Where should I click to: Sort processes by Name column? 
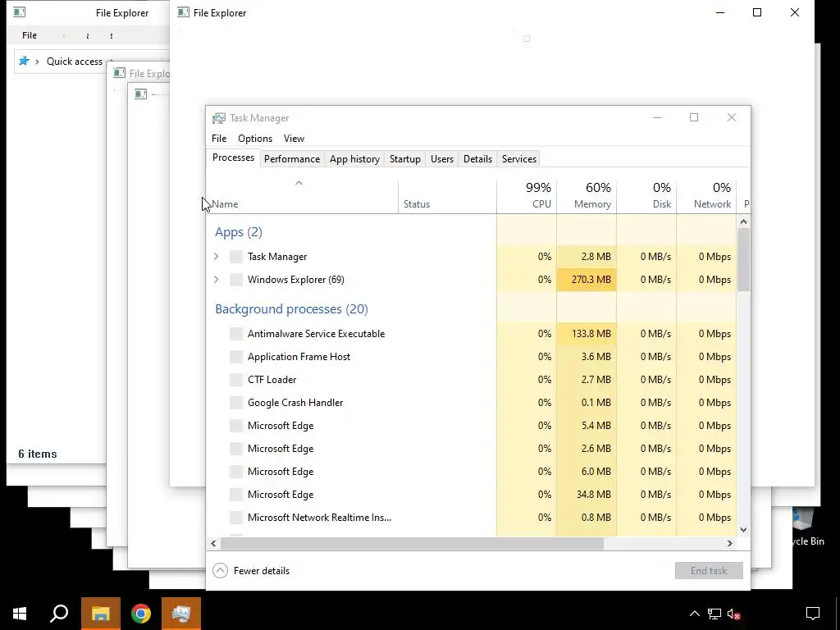[302, 197]
